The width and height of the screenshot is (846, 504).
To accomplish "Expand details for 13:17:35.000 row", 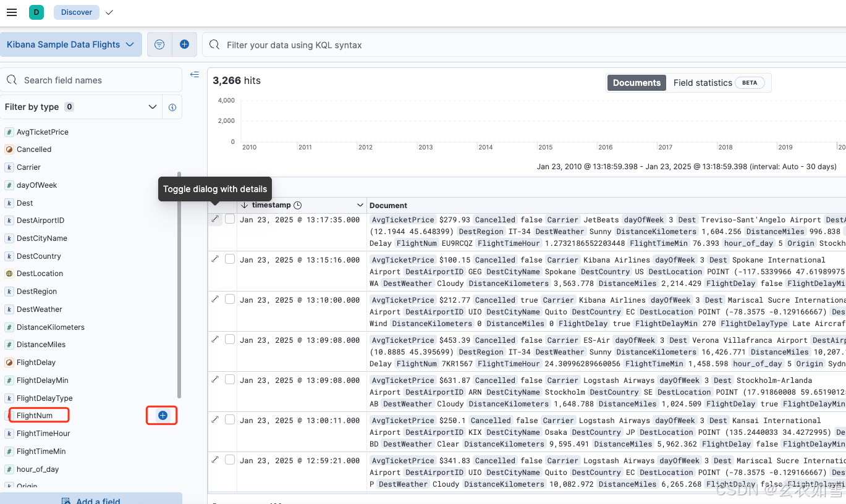I will [215, 219].
